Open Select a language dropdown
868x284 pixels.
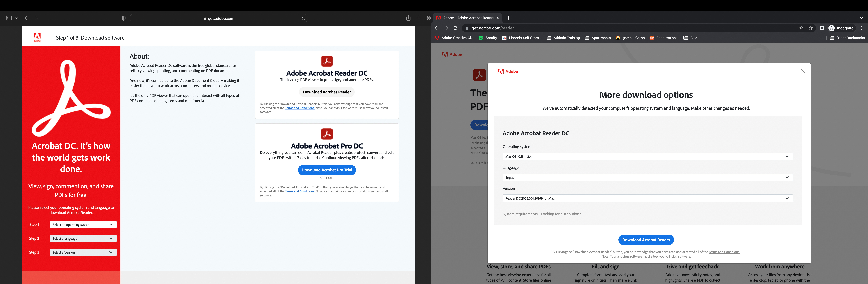click(83, 238)
